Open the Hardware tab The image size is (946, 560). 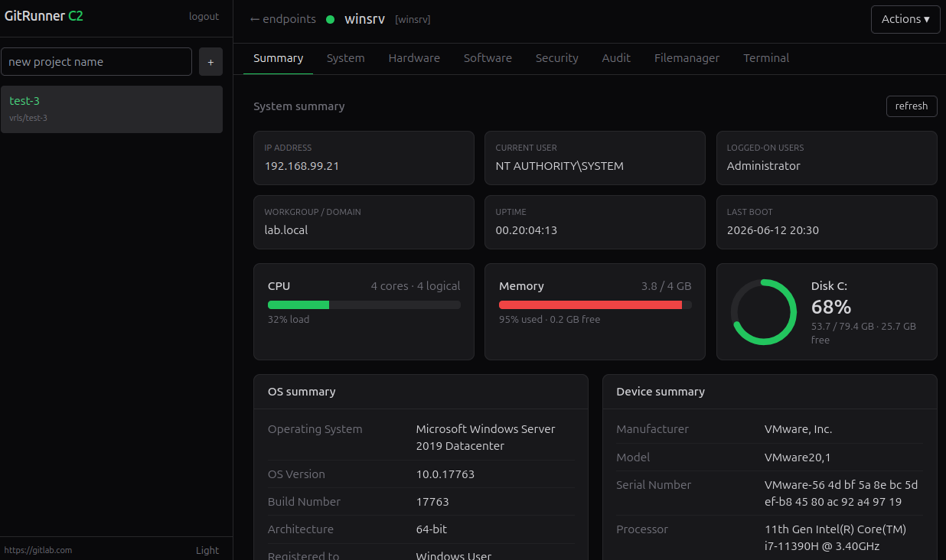click(414, 58)
